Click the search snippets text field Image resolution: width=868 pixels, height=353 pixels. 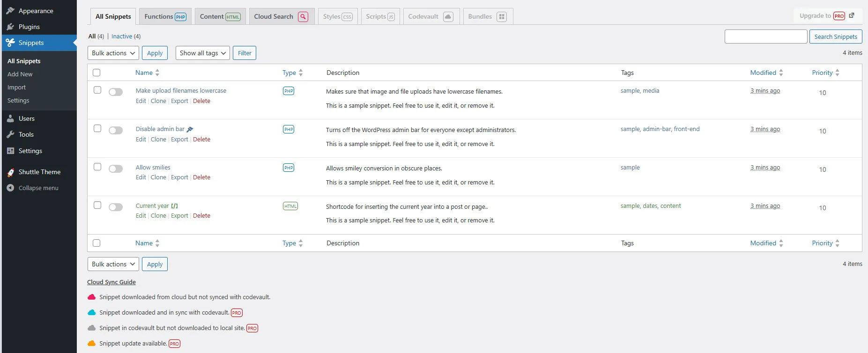[x=765, y=37]
